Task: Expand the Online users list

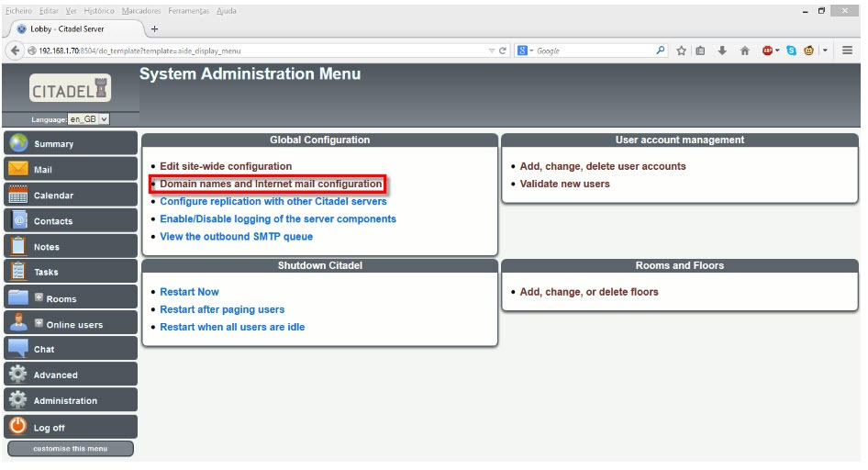Action: coord(39,323)
